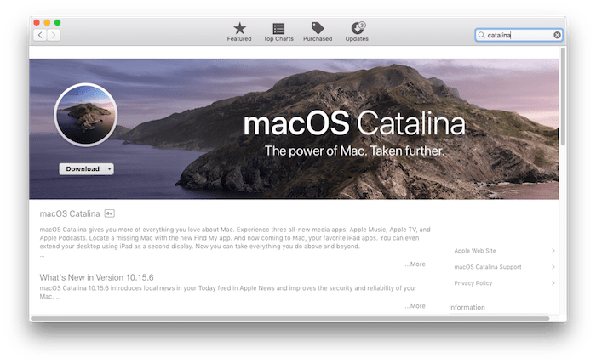Expand What's New section with More
596x364 pixels.
[x=415, y=306]
